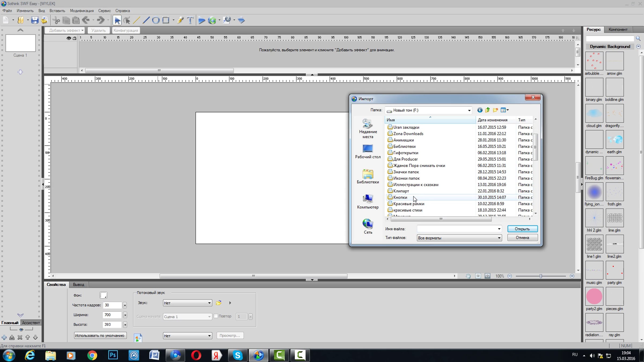
Task: Switch to the Компонент tab
Action: tap(618, 29)
